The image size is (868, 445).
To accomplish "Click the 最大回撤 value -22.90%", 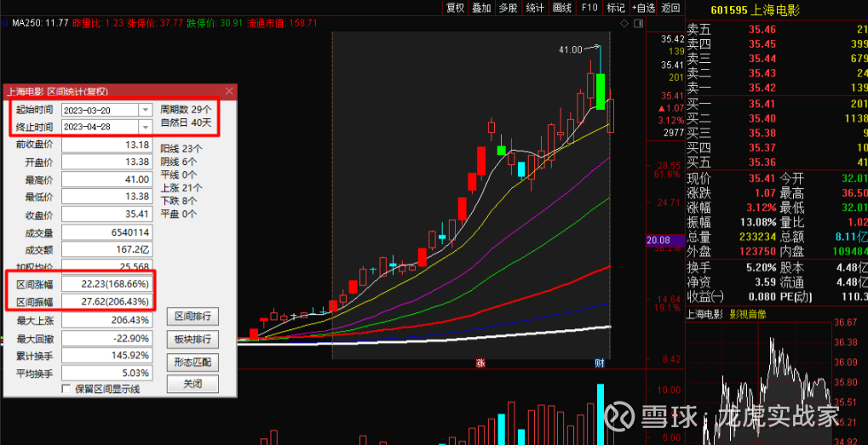I will tap(106, 338).
